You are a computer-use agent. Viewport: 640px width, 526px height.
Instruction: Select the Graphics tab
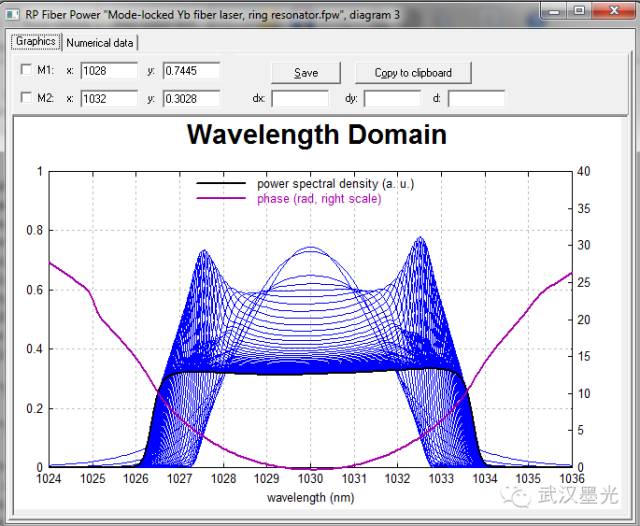coord(36,42)
